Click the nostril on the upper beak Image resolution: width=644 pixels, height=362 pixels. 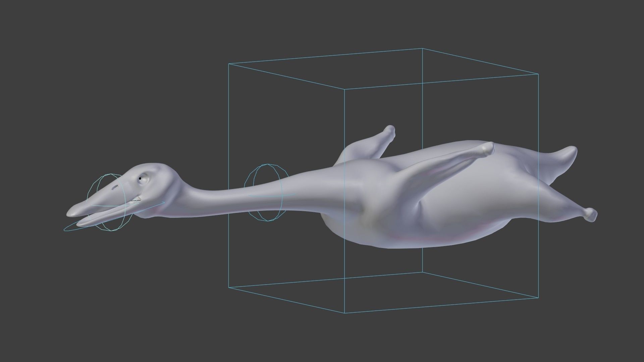(x=115, y=188)
